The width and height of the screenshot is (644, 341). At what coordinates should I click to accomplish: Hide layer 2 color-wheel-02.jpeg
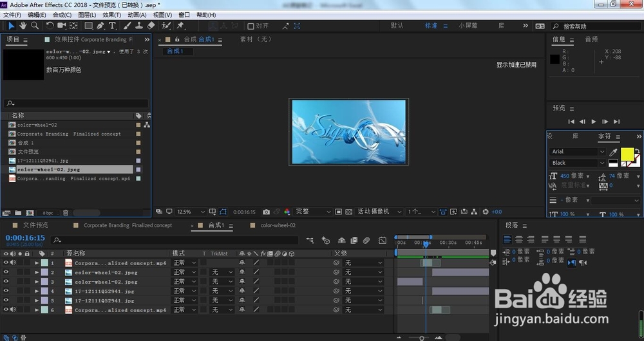[x=6, y=272]
